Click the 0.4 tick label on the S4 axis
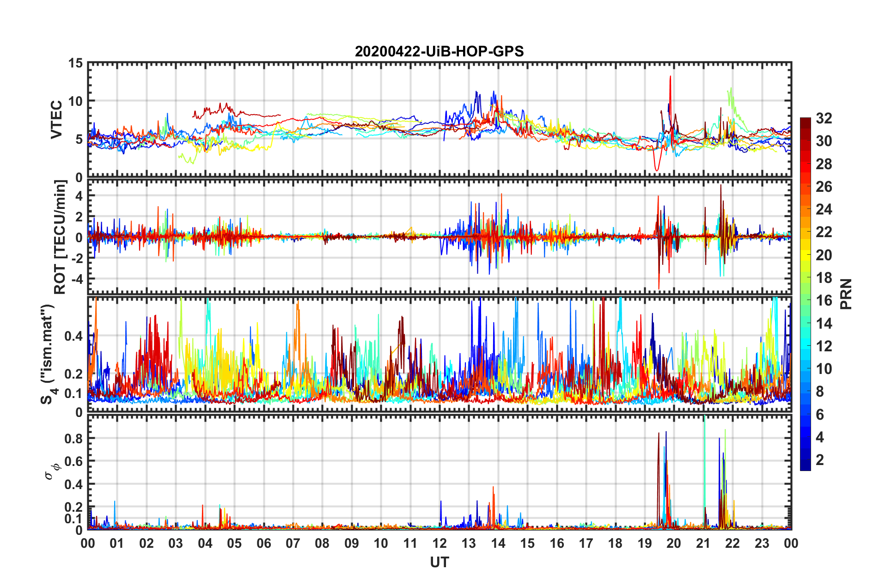 pyautogui.click(x=73, y=336)
